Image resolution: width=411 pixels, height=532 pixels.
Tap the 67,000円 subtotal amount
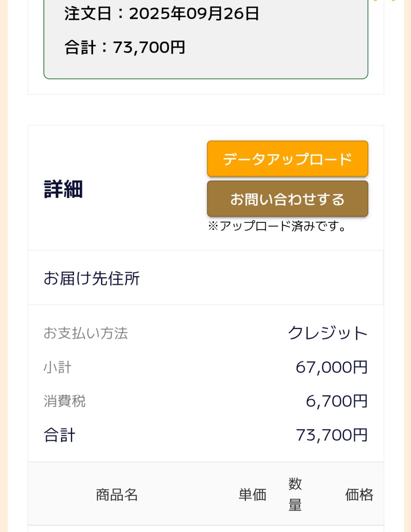332,367
